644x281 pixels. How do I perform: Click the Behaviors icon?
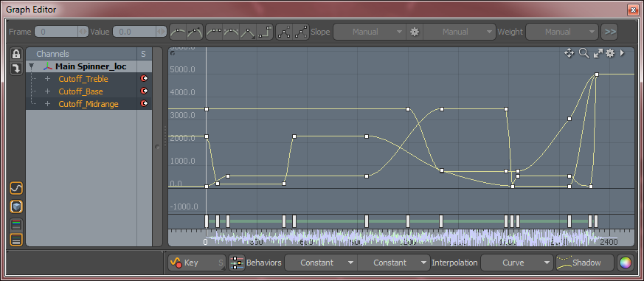point(237,263)
